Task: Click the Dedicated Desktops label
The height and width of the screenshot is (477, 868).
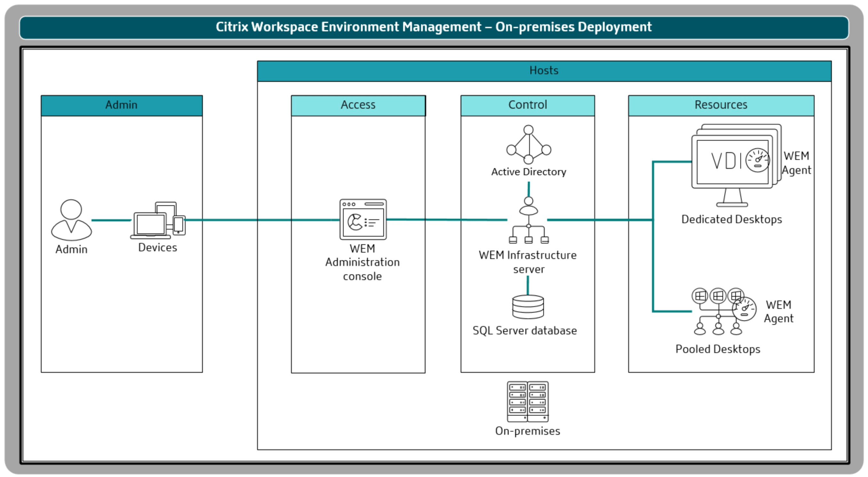Action: coord(732,220)
